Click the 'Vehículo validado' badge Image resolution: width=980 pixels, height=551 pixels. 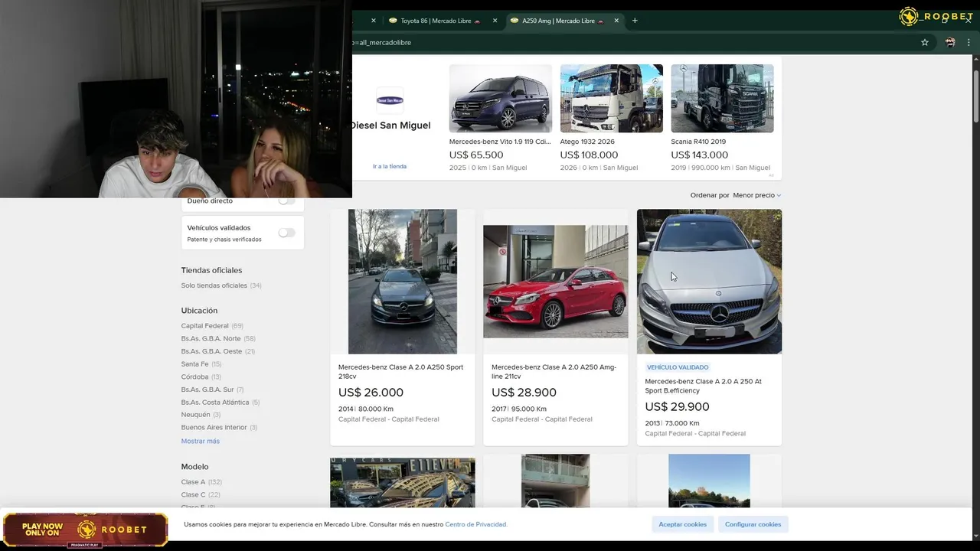[x=678, y=367]
